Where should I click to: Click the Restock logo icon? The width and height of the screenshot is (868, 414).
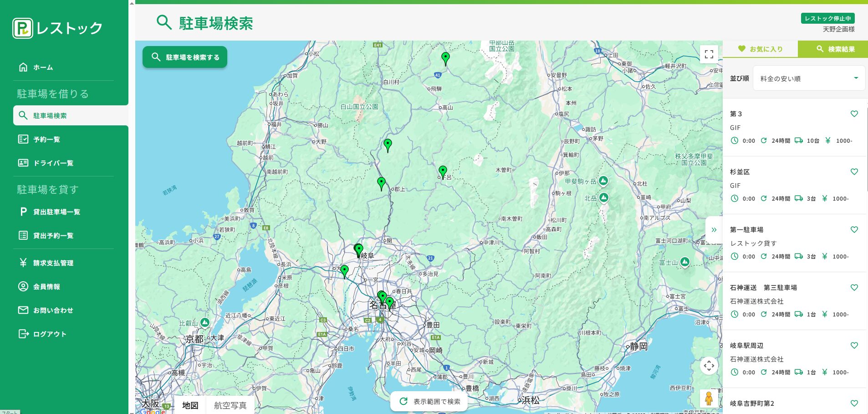(23, 28)
